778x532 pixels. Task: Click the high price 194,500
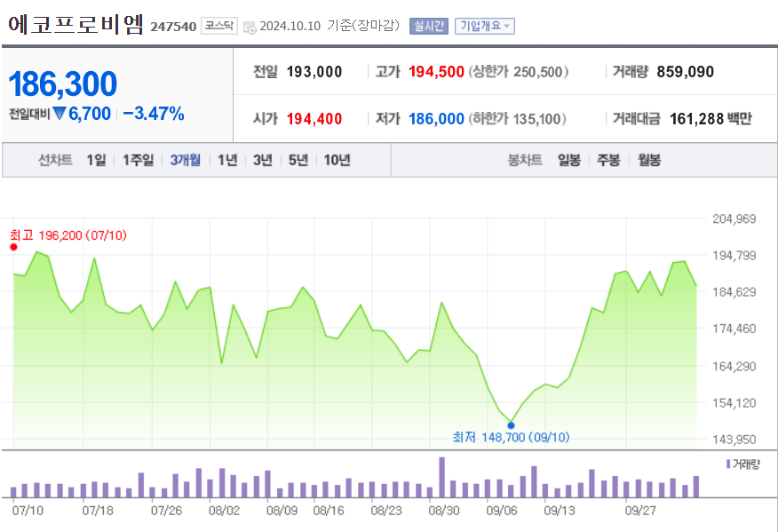436,72
